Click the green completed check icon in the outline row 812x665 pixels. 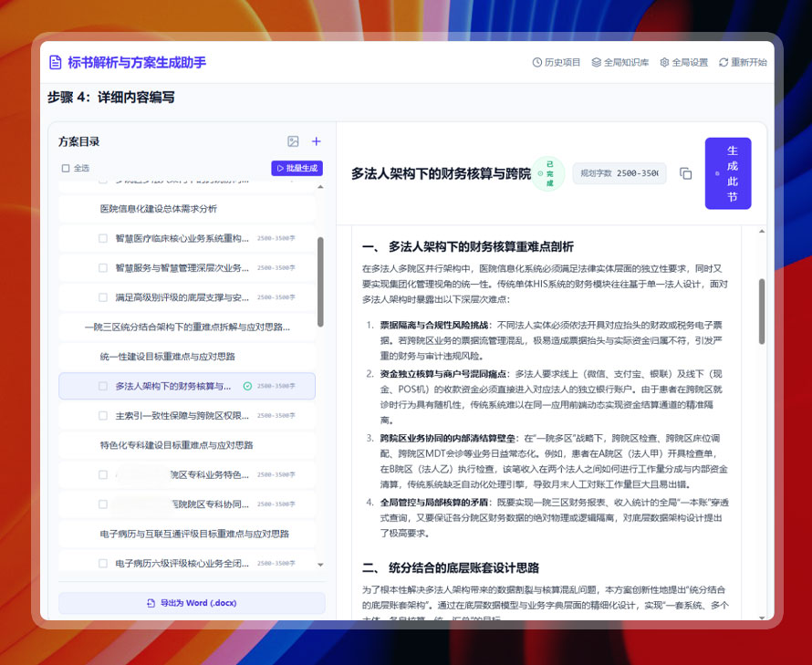pyautogui.click(x=247, y=386)
